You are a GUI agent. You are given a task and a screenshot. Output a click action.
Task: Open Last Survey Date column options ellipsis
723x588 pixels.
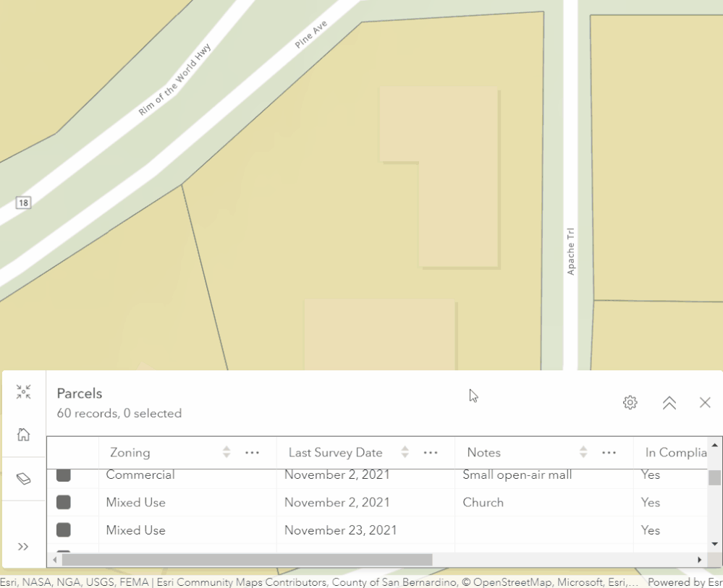point(430,453)
